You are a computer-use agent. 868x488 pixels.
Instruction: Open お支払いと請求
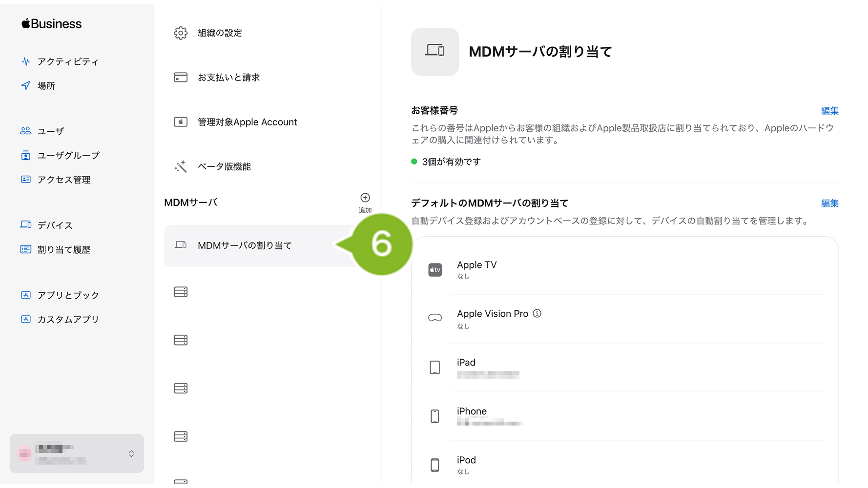(x=228, y=77)
